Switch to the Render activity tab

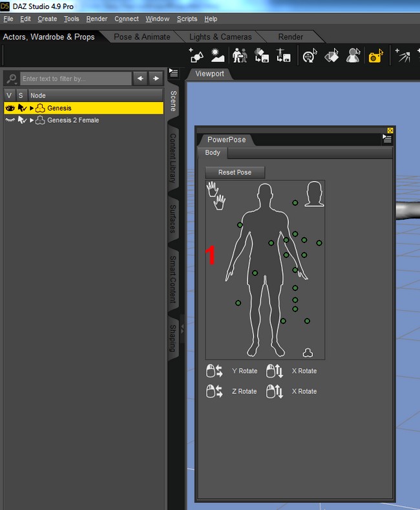(291, 37)
